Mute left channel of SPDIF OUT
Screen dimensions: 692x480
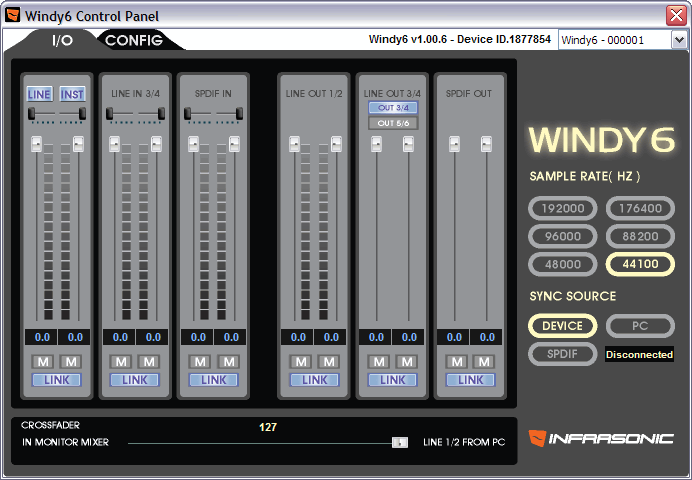(x=457, y=362)
